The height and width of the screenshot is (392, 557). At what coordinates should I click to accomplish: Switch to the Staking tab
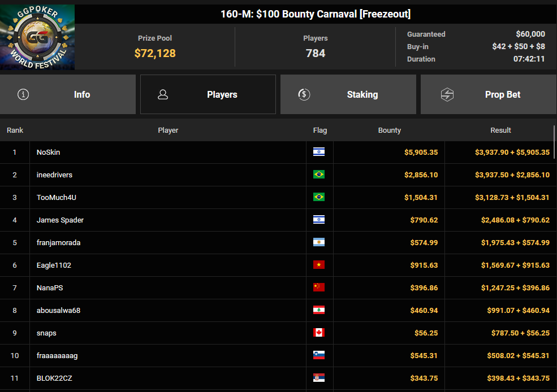coord(348,94)
